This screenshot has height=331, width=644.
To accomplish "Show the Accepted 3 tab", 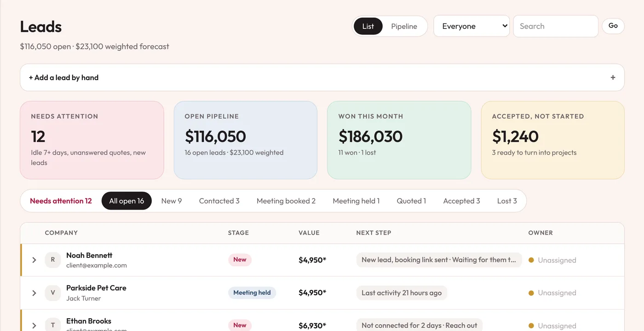I will (461, 201).
